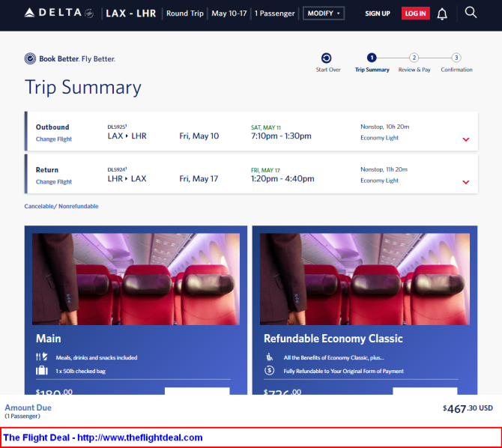Click Nonstop, 10h 20m on outbound row
The image size is (502, 448).
(385, 127)
